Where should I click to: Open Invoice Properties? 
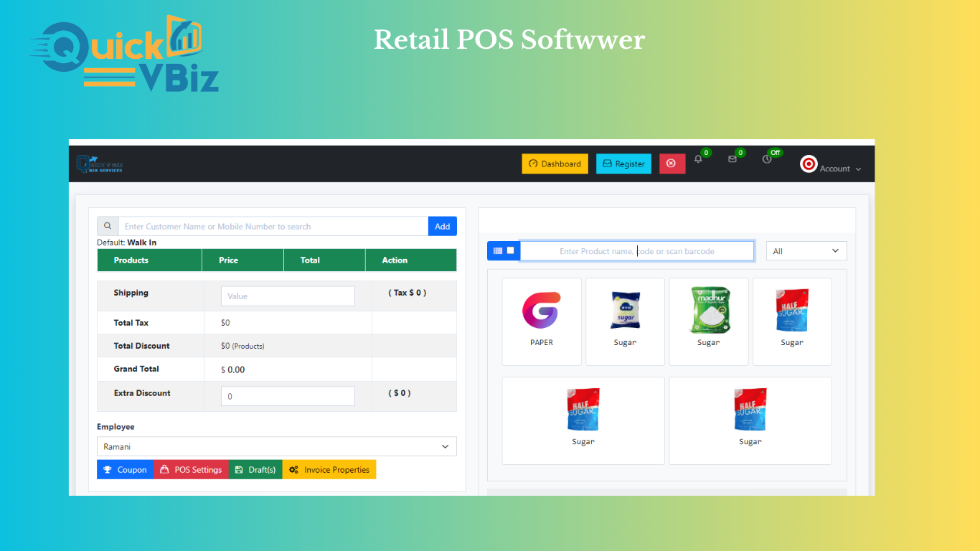[329, 470]
